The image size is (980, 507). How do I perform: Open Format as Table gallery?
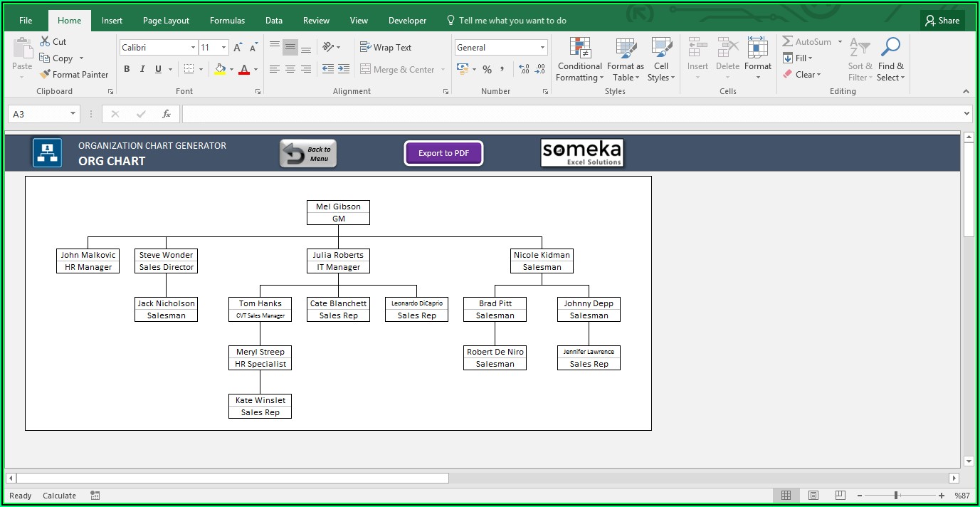[x=625, y=48]
